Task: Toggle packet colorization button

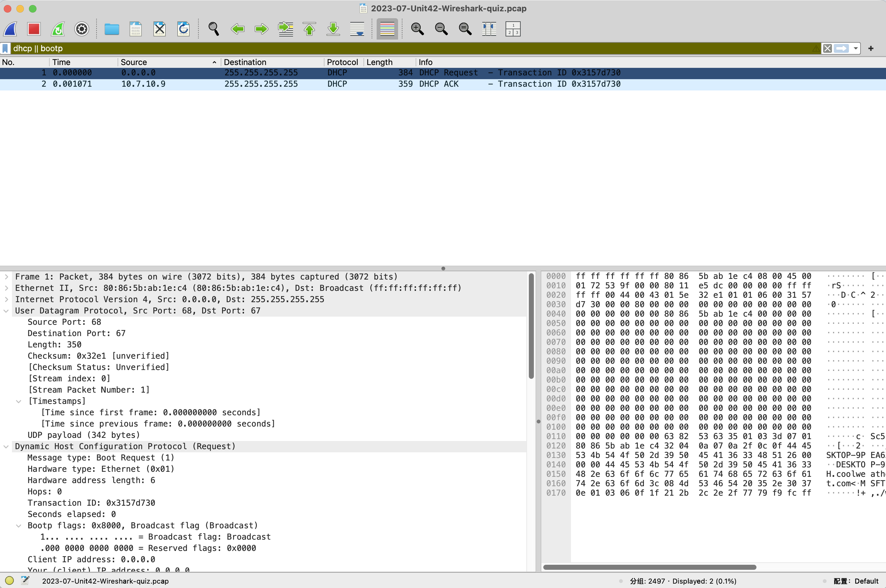Action: (387, 29)
